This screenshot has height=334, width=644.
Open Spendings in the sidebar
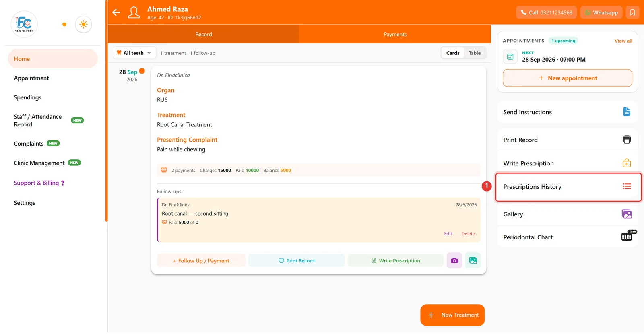pos(28,97)
